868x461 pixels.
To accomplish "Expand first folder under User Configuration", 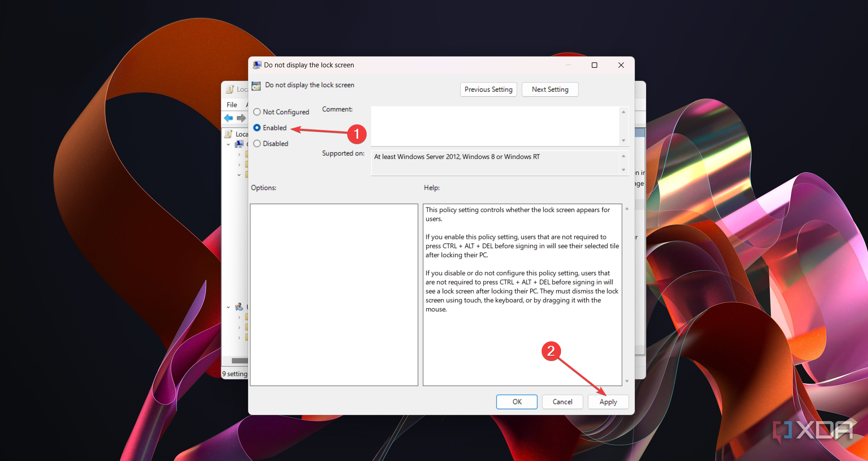I will [239, 317].
